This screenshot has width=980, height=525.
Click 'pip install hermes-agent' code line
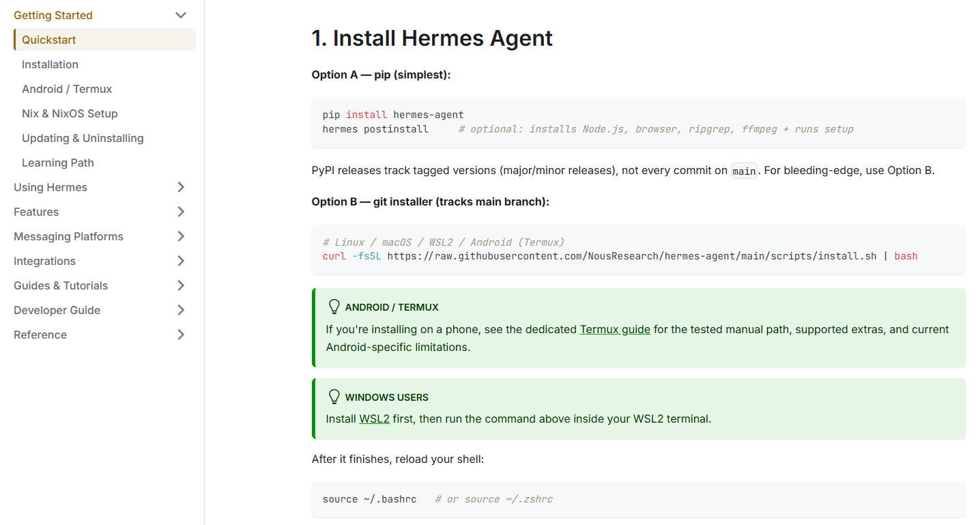coord(393,115)
